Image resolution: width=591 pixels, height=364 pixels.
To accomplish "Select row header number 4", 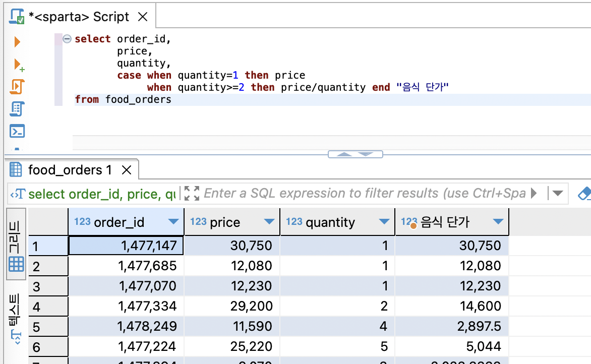I will [48, 307].
